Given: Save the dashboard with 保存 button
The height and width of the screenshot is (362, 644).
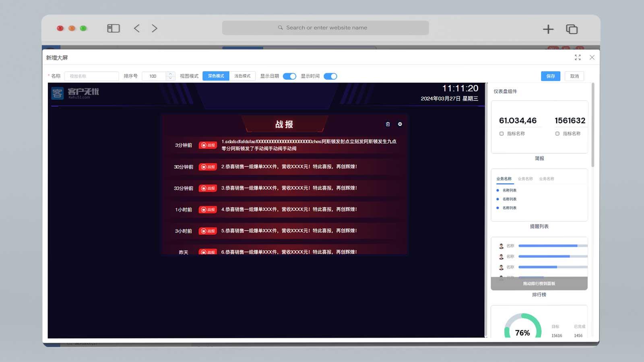Looking at the screenshot, I should tap(550, 76).
